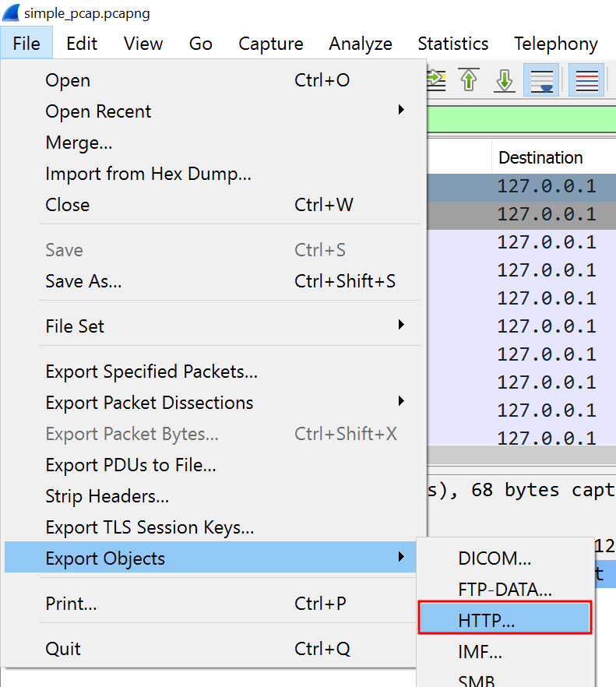Click Export TLS Session Keys...
616x687 pixels.
(x=150, y=527)
